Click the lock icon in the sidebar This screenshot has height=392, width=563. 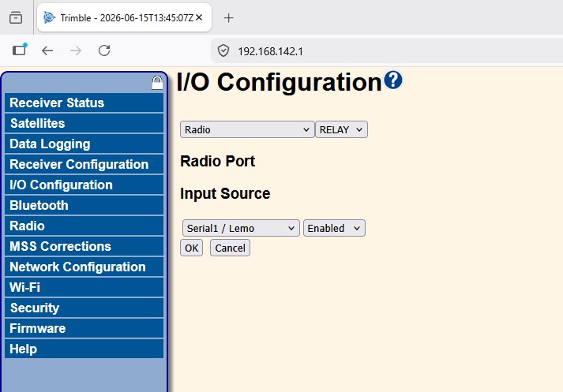pyautogui.click(x=157, y=83)
